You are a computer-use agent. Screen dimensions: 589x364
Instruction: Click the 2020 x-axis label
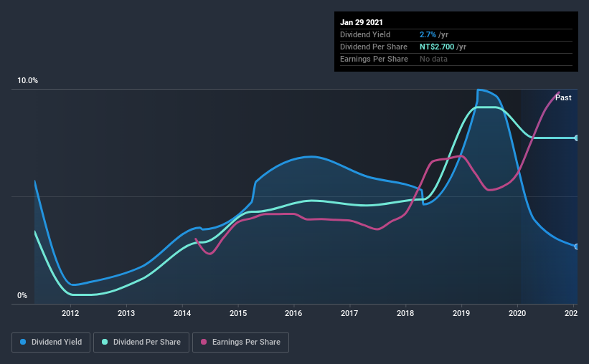pyautogui.click(x=517, y=313)
